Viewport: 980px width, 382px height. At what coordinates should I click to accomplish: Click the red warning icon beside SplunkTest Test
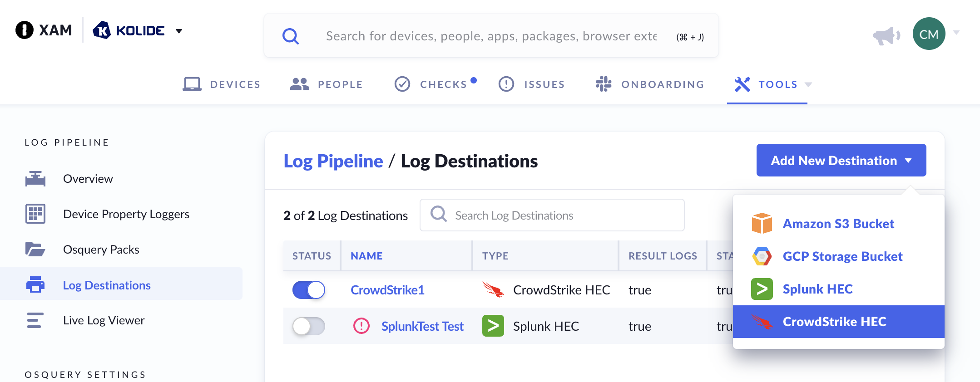pos(361,326)
